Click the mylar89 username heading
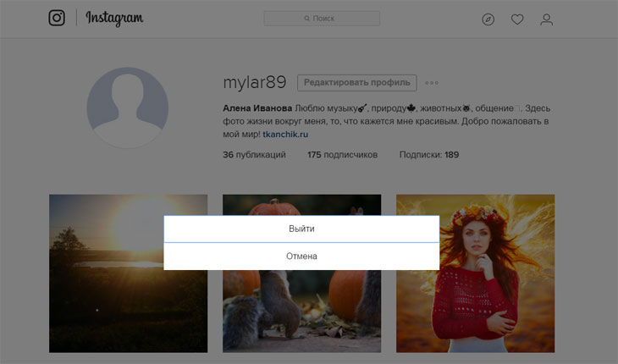 (x=255, y=83)
